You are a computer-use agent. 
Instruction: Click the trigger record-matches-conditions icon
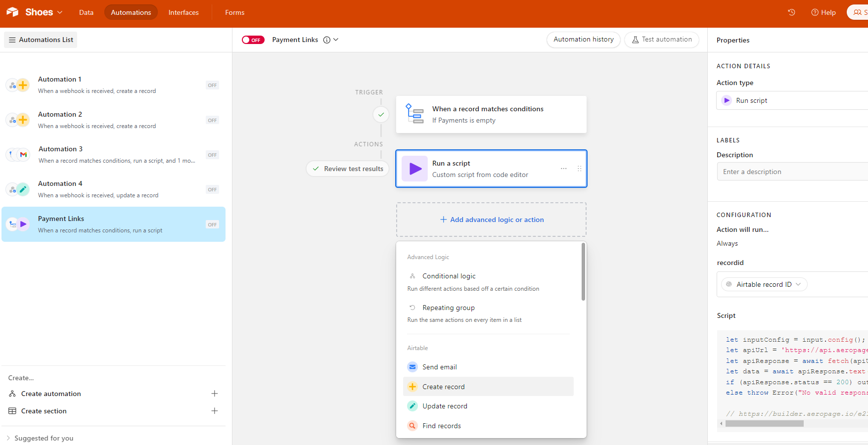tap(414, 114)
